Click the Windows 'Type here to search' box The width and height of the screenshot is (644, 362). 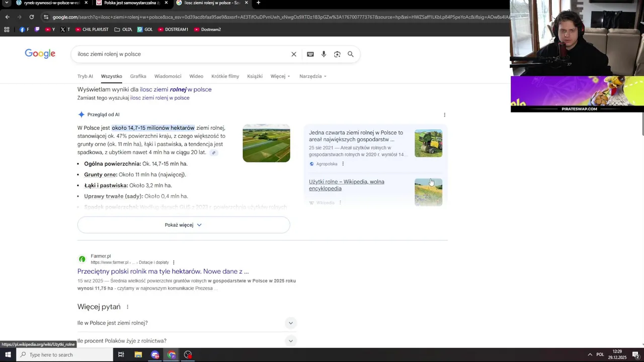(64, 355)
